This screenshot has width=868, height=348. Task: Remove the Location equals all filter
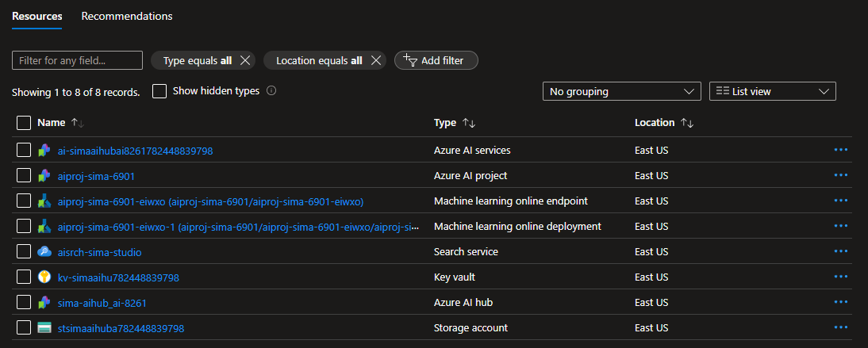click(376, 60)
